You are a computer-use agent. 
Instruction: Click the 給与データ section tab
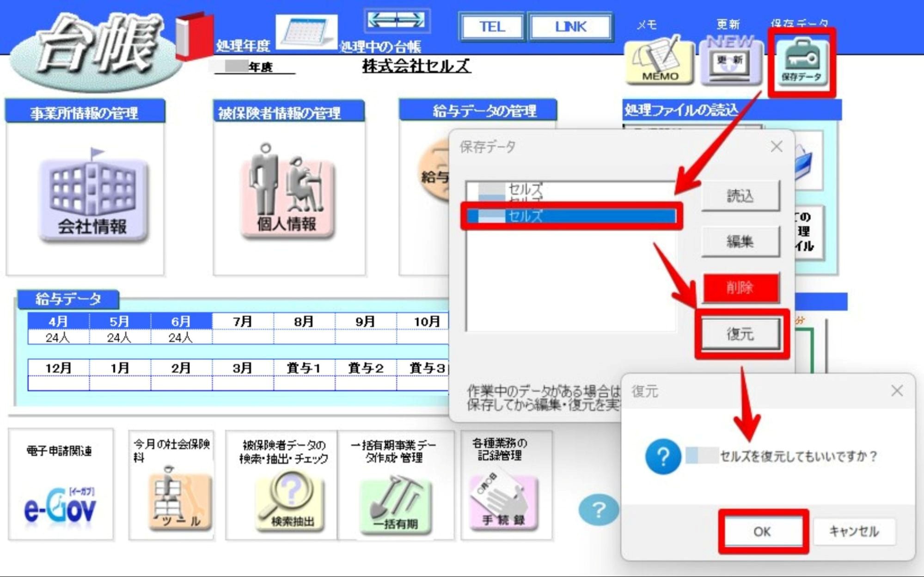[x=68, y=299]
